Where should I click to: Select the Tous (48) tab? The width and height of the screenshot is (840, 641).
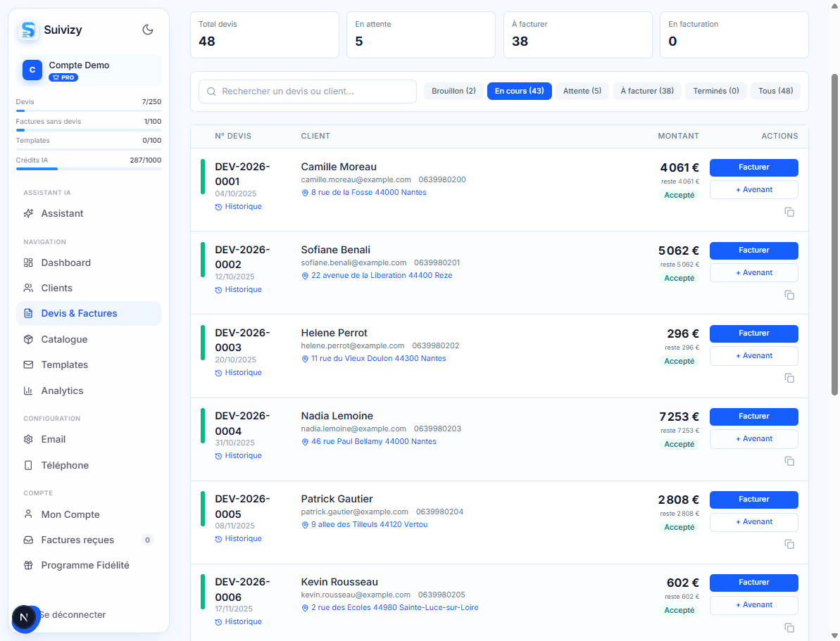776,91
